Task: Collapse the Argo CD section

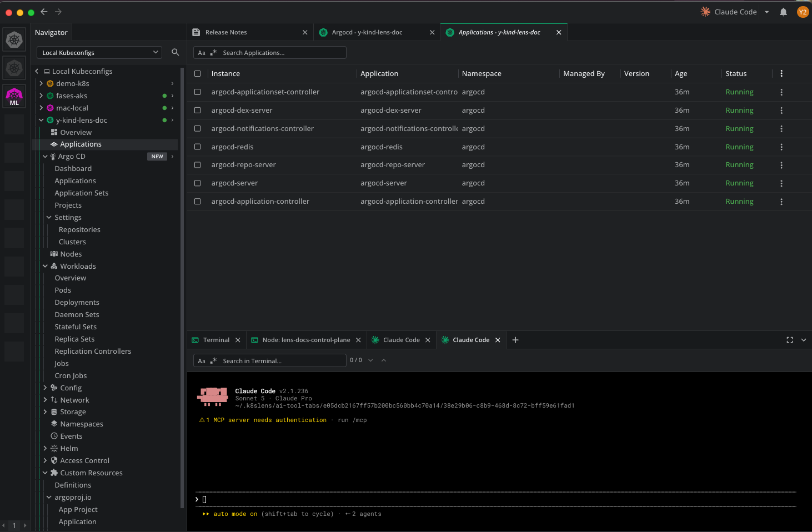Action: [45, 157]
